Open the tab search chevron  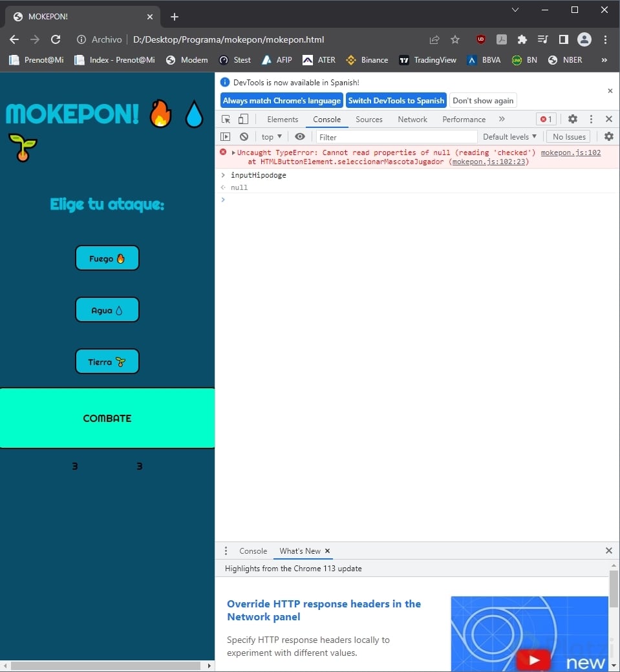tap(515, 10)
